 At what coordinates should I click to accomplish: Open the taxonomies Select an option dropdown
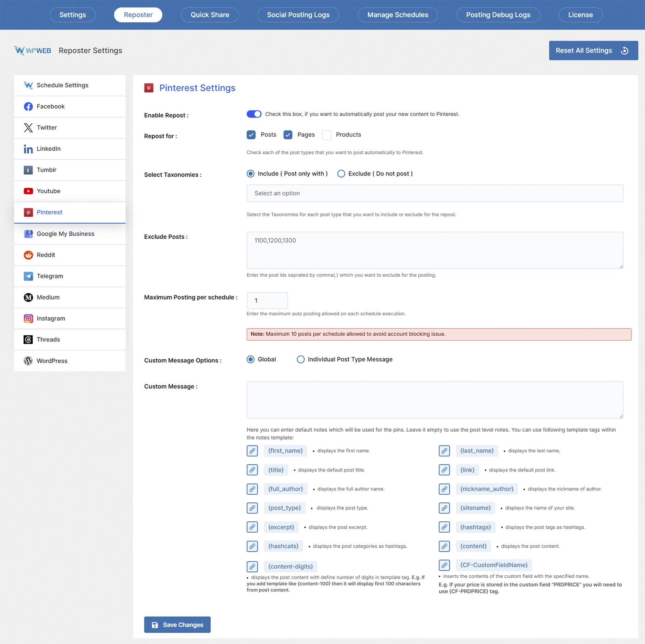pyautogui.click(x=435, y=193)
